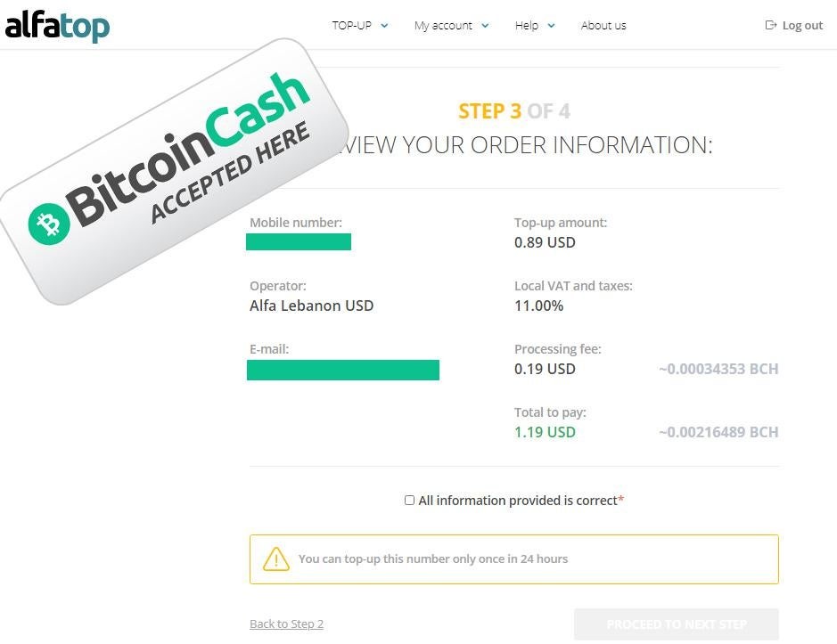Go to the About us page

tap(603, 25)
